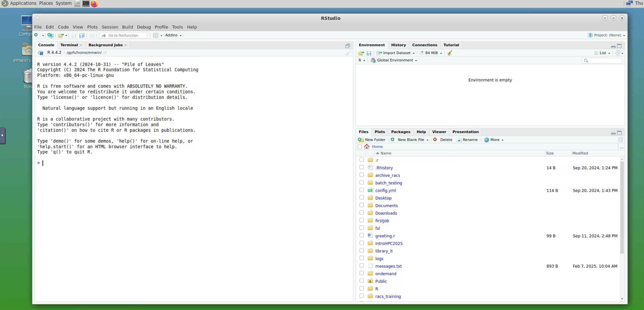Image resolution: width=644 pixels, height=310 pixels.
Task: Open the terminal launcher in top panel
Action: (86, 3)
